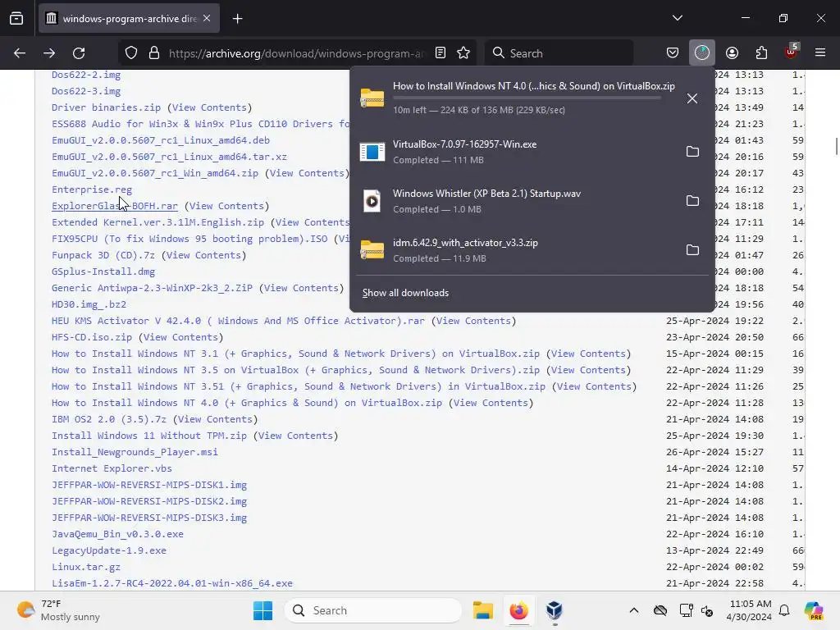Viewport: 840px width, 630px height.
Task: View Contents of Funpack 3D (CD).7z
Action: 203,256
